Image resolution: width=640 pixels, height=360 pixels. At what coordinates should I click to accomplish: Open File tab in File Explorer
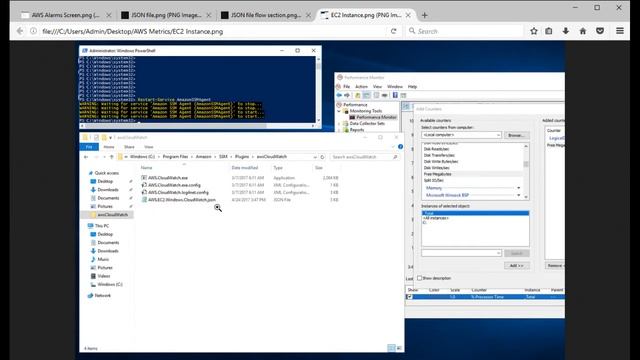coord(89,147)
